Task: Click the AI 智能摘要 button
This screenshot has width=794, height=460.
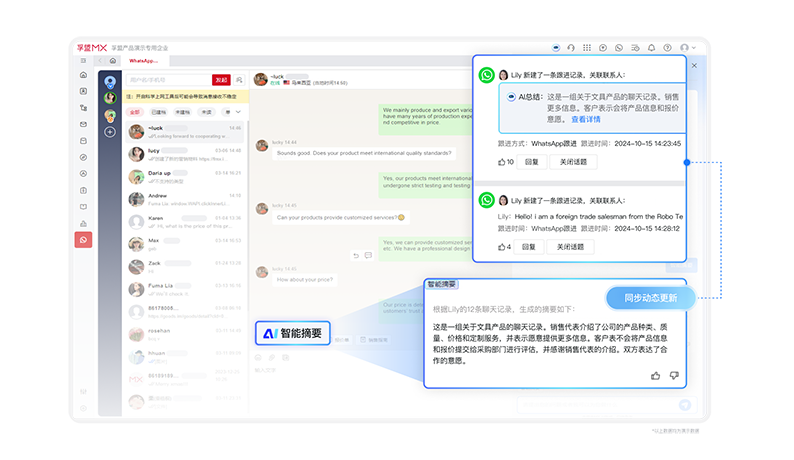Action: click(293, 333)
